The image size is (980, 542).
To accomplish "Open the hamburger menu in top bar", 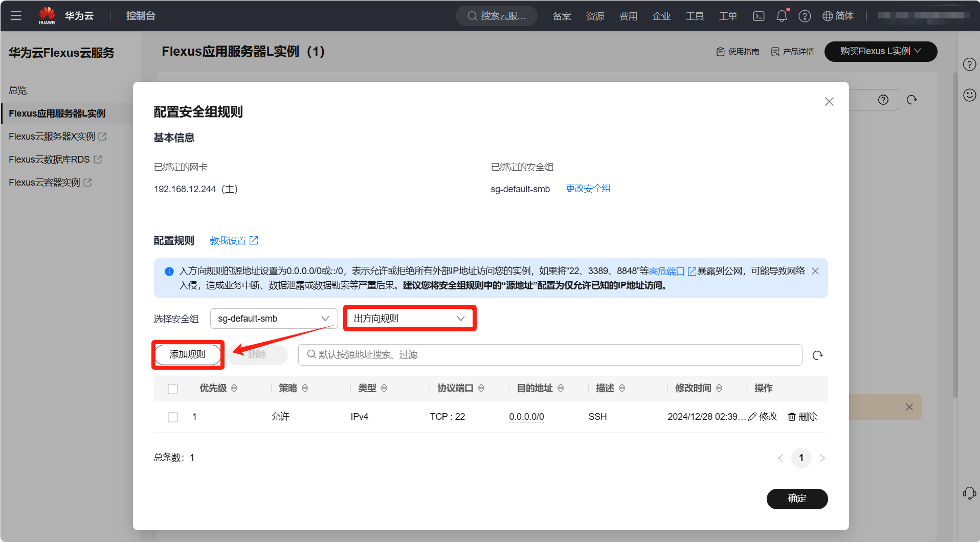I will pos(16,15).
